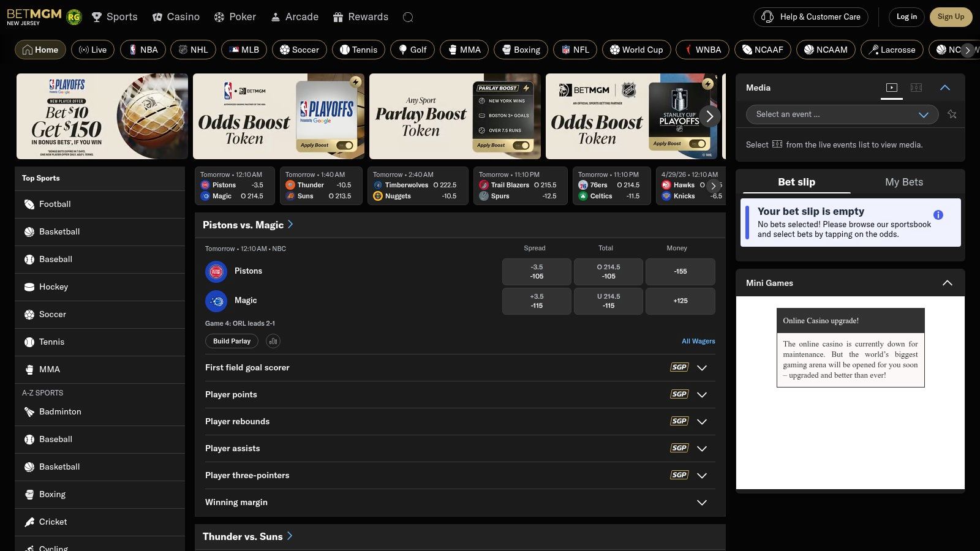Open game stats icon next to Build Parlay
The width and height of the screenshot is (980, 551).
(273, 341)
